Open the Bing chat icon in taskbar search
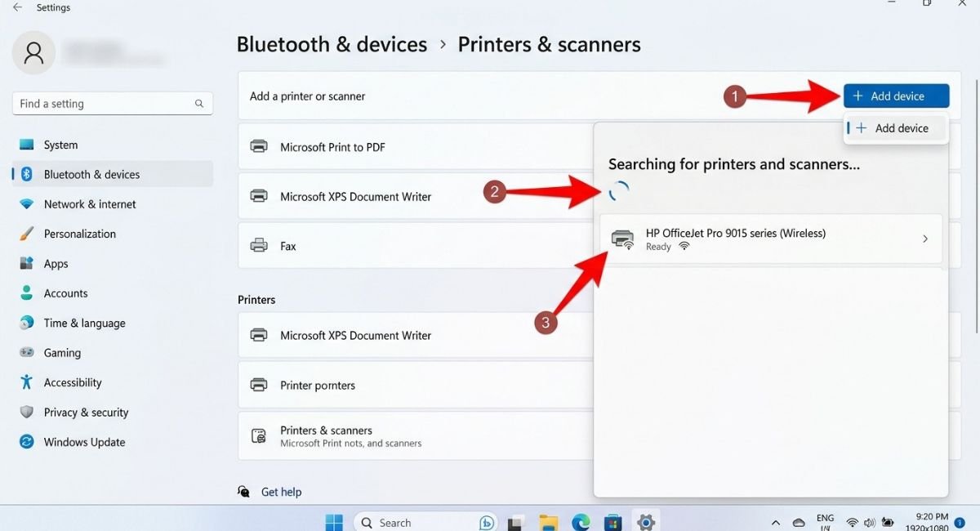This screenshot has width=980, height=531. click(x=488, y=523)
